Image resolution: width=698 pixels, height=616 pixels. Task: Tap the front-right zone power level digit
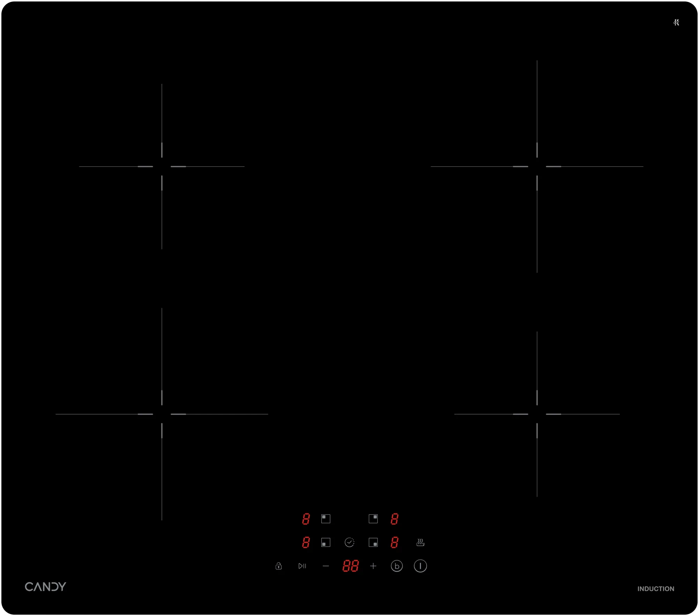(x=394, y=542)
